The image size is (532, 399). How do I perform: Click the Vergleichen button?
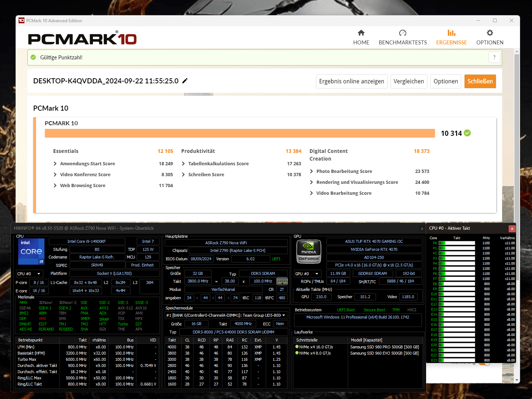click(x=409, y=81)
